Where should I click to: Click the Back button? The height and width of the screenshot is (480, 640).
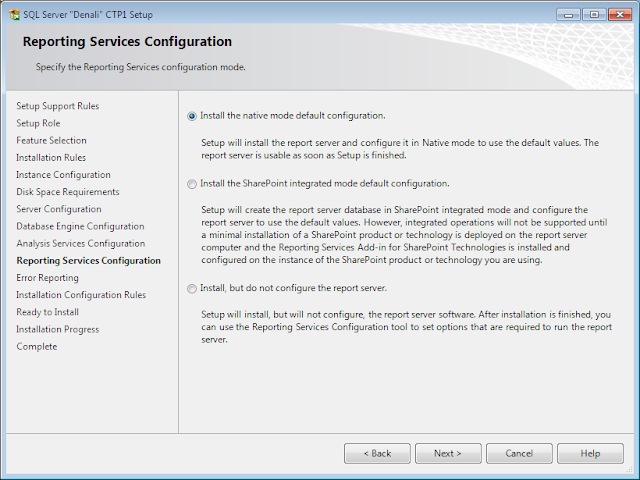click(x=377, y=453)
